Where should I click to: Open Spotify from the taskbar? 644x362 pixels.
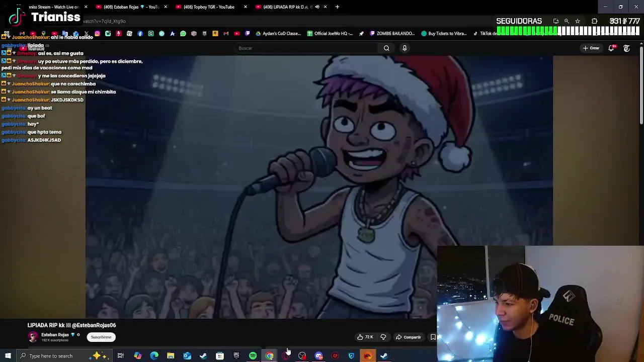(x=253, y=356)
